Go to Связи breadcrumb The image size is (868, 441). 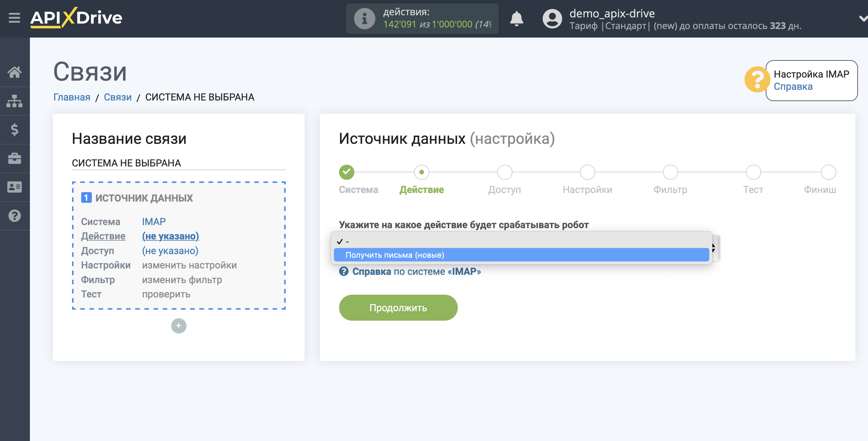click(x=118, y=97)
